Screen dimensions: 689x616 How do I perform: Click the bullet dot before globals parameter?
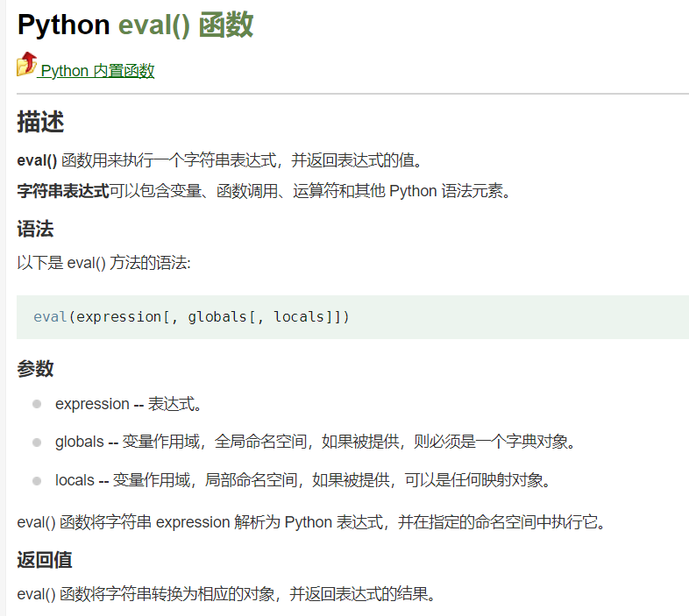pos(37,443)
